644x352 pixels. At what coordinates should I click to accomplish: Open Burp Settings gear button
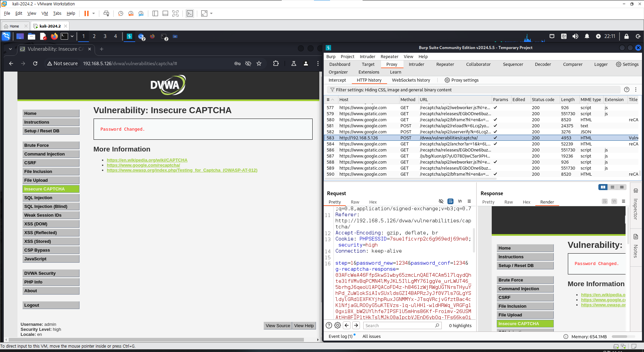point(627,64)
